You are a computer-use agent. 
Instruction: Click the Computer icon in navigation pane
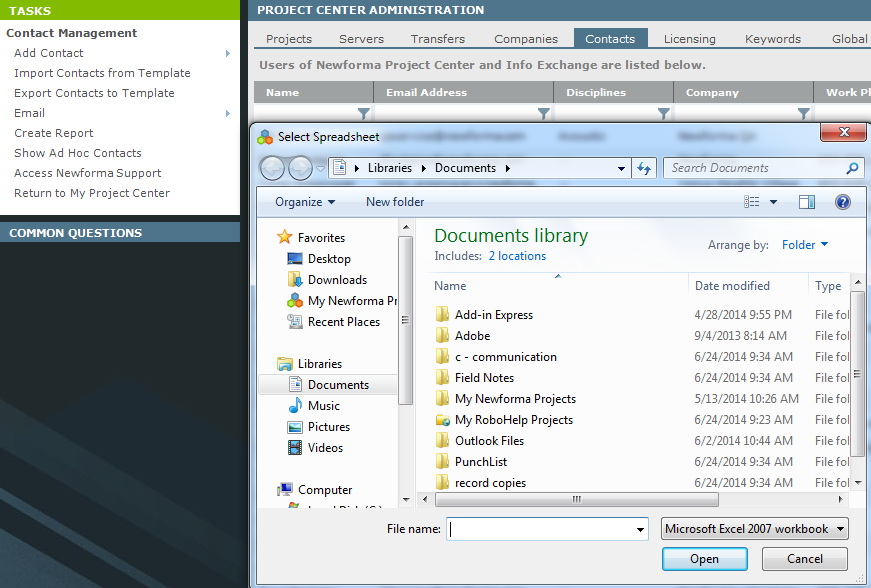(x=285, y=489)
